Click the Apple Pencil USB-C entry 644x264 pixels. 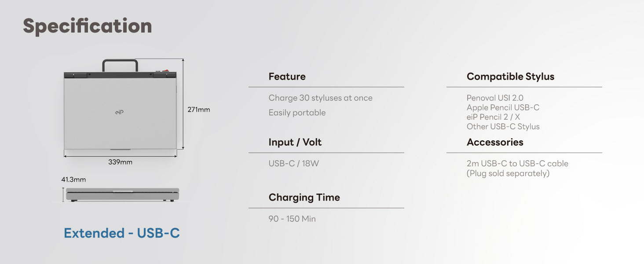pos(503,107)
